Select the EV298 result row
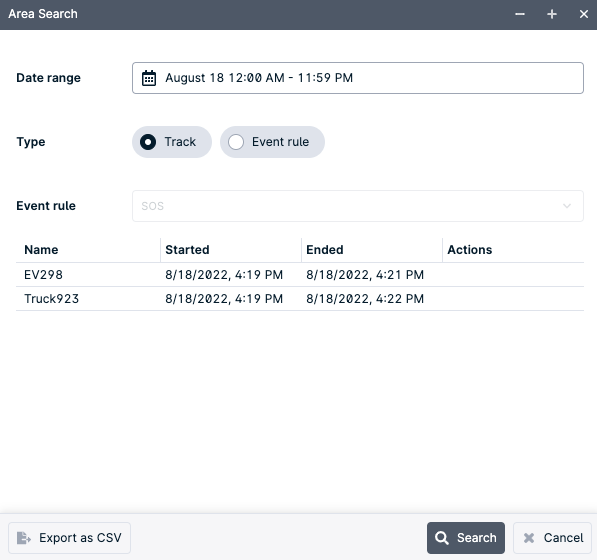This screenshot has width=597, height=560. (300, 274)
